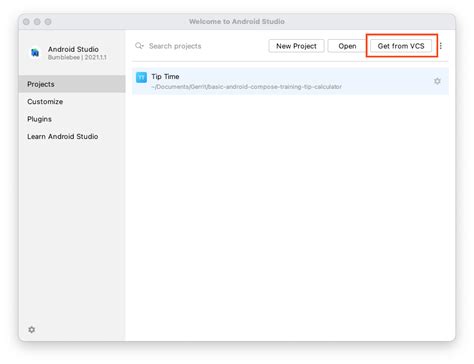Open gear options for Tip Time project
The width and height of the screenshot is (474, 364).
tap(437, 81)
